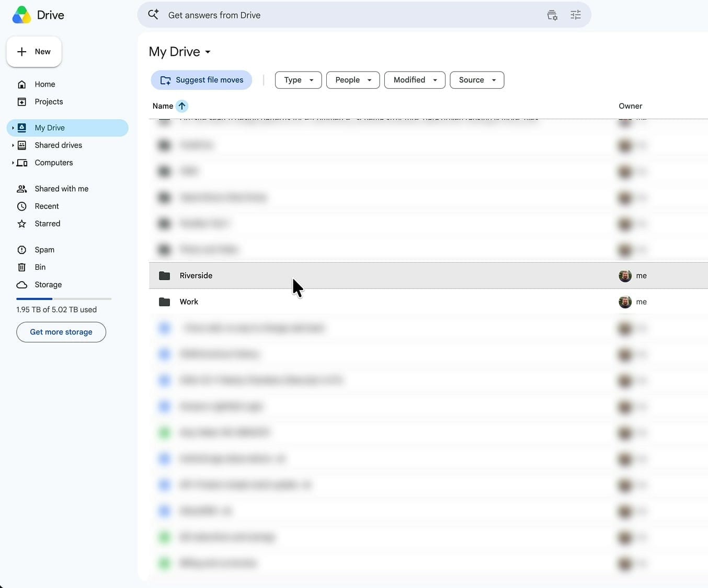
Task: Expand the My Drive tree arrow
Action: pos(13,128)
